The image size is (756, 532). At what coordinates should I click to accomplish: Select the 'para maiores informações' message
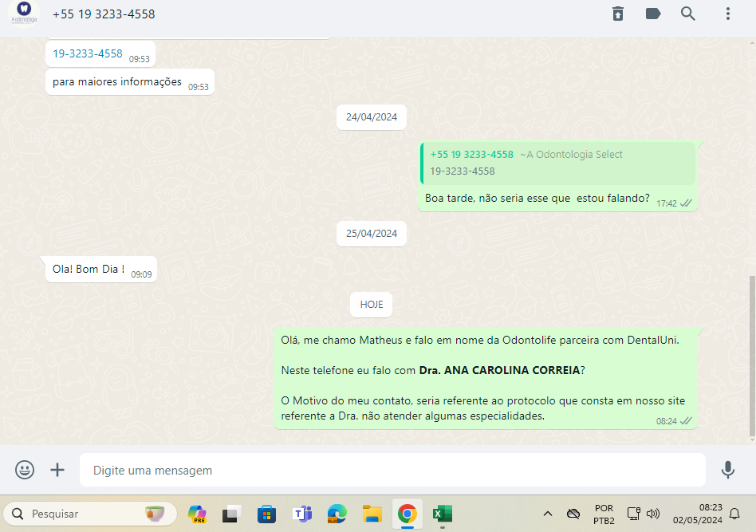tap(130, 82)
